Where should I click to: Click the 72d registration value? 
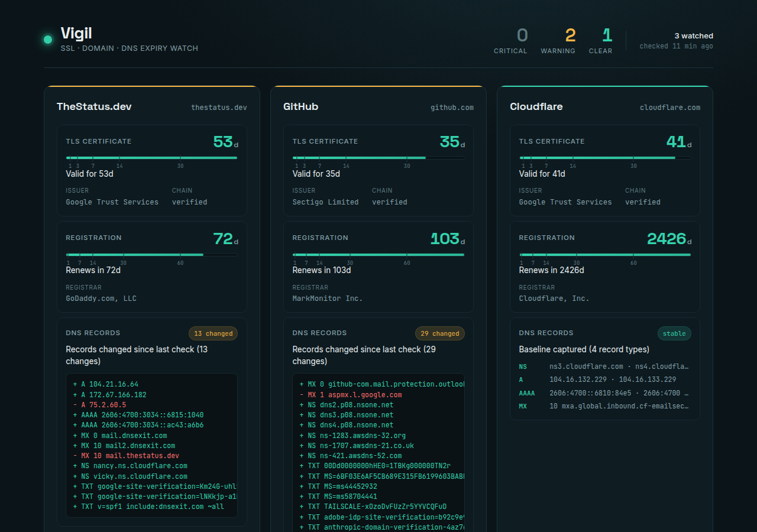(x=225, y=239)
